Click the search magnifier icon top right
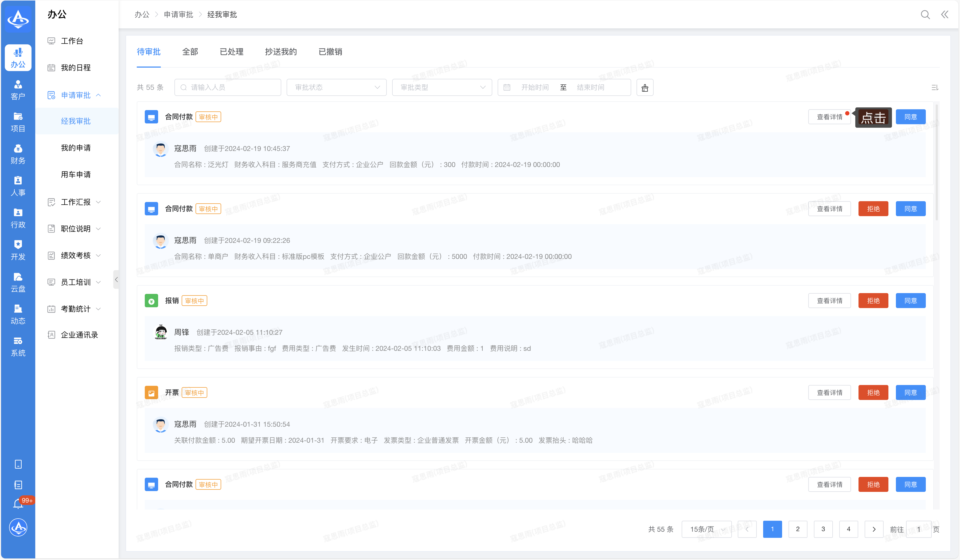 (x=925, y=14)
